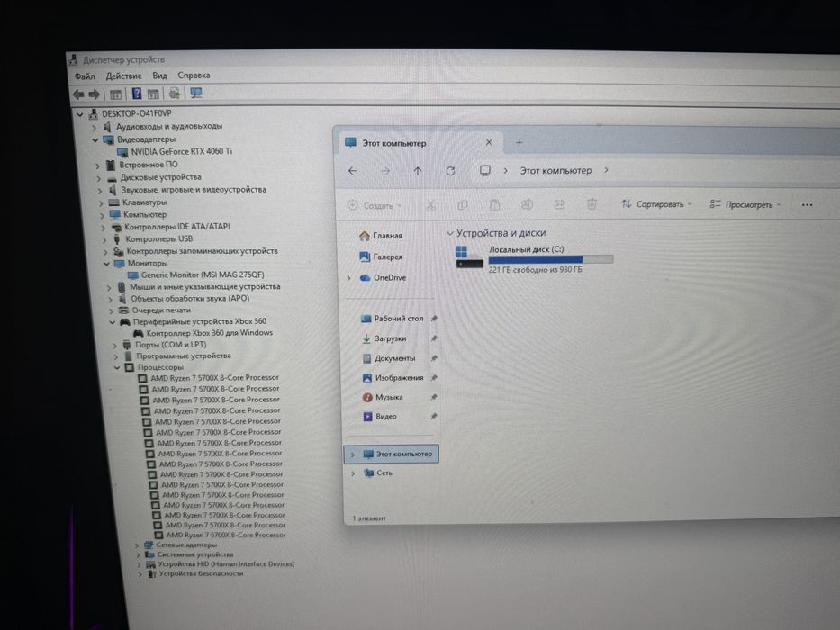
Task: Select Порты (COM и LPT)
Action: click(x=170, y=345)
